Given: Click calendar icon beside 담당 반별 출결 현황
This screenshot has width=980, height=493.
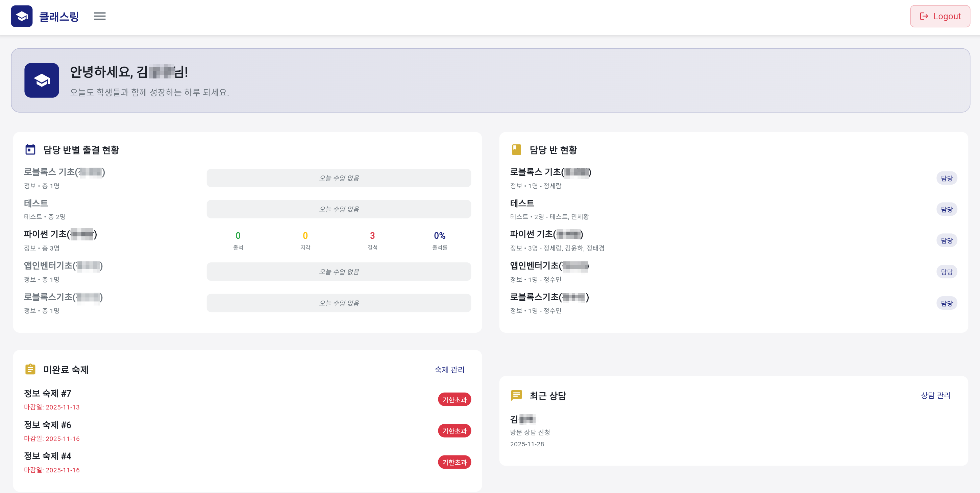Looking at the screenshot, I should (30, 149).
